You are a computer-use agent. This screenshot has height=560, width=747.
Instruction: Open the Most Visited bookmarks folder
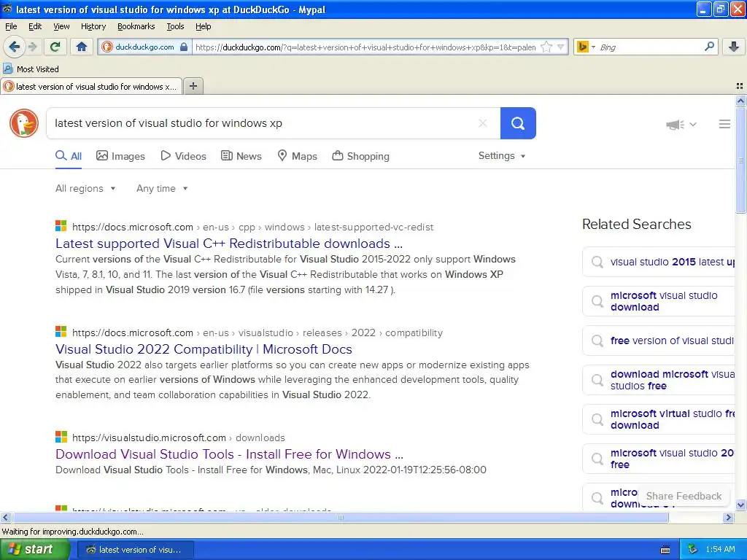(31, 69)
